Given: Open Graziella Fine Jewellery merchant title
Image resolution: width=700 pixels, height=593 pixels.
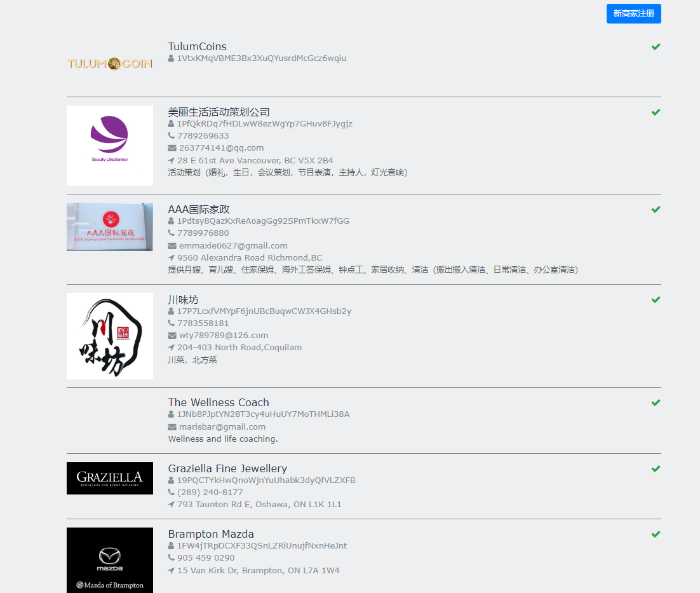Looking at the screenshot, I should (x=227, y=468).
